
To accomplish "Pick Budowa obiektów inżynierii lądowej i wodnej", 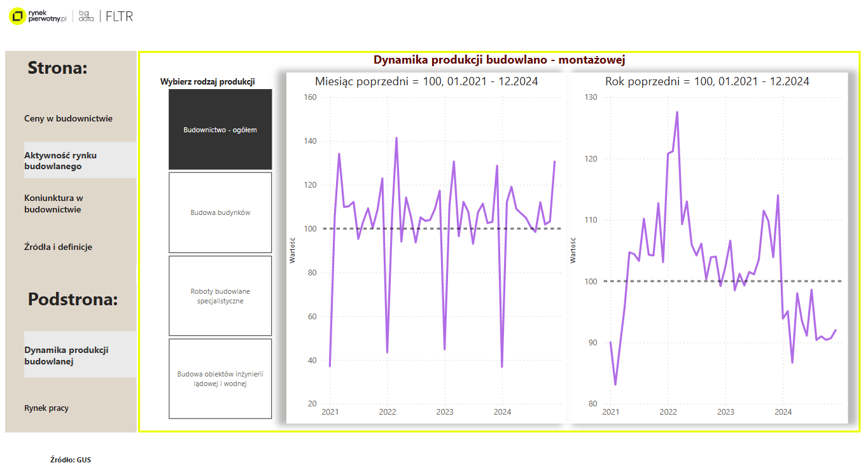I will click(220, 379).
